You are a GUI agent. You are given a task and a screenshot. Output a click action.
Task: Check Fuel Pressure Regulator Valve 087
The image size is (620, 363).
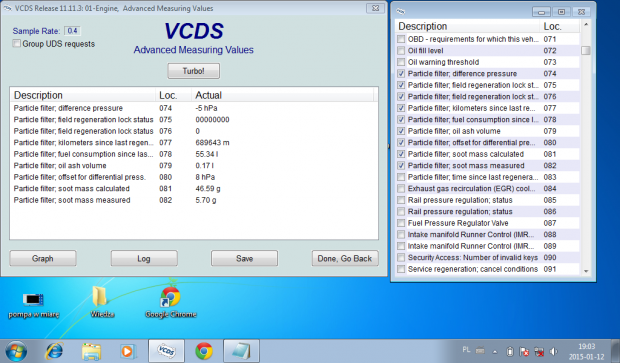click(401, 223)
